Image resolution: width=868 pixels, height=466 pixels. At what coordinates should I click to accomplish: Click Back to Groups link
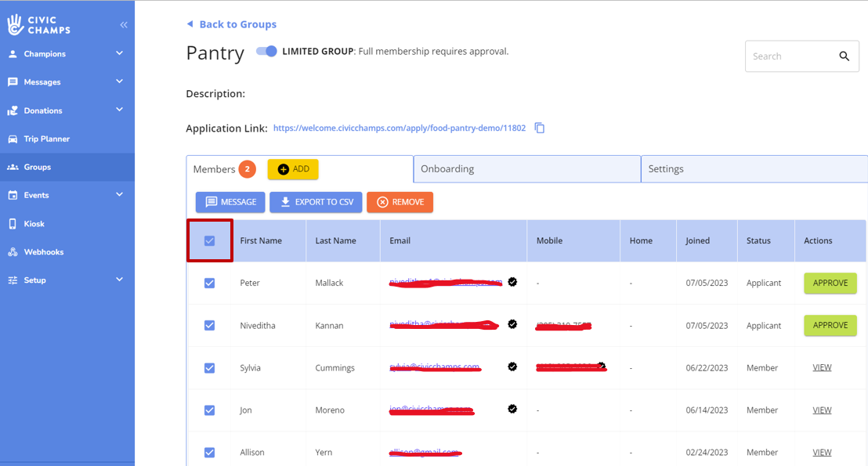tap(237, 24)
